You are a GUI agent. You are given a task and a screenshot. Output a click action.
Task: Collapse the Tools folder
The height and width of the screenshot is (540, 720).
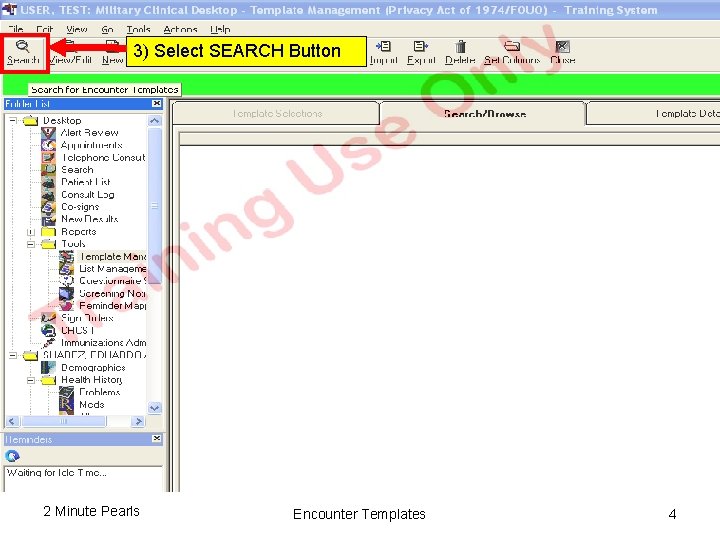point(31,244)
